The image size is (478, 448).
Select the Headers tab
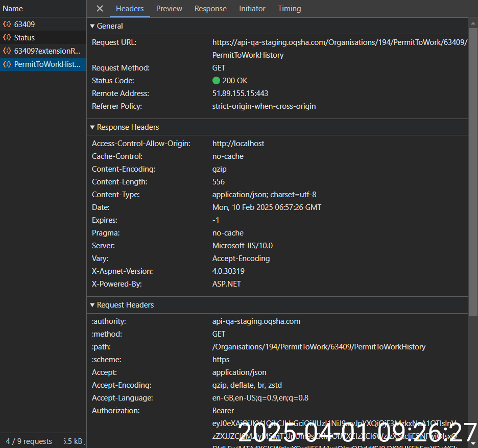130,9
